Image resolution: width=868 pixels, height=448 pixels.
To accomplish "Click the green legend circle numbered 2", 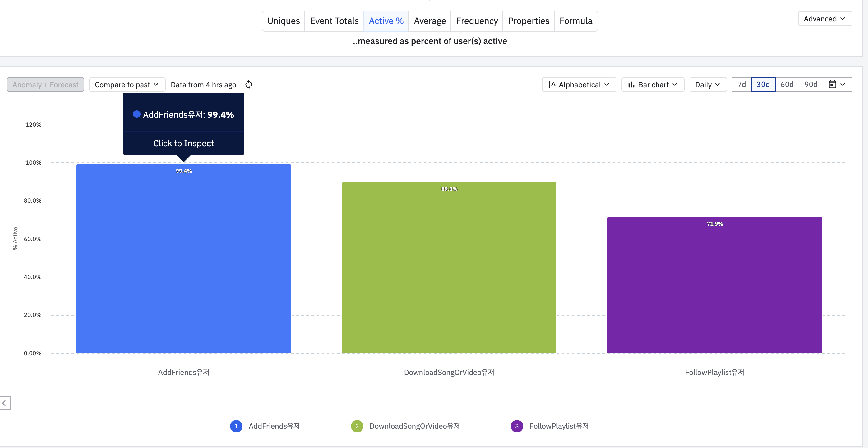I will click(x=357, y=426).
